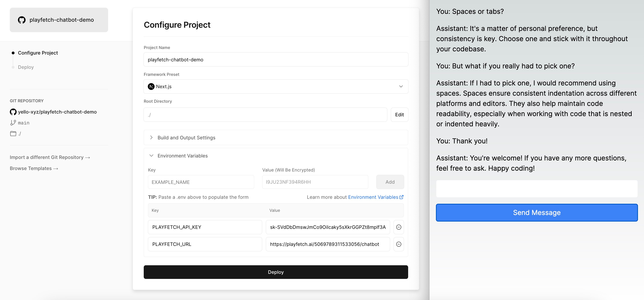Open Import a different Git Repository link

point(50,157)
